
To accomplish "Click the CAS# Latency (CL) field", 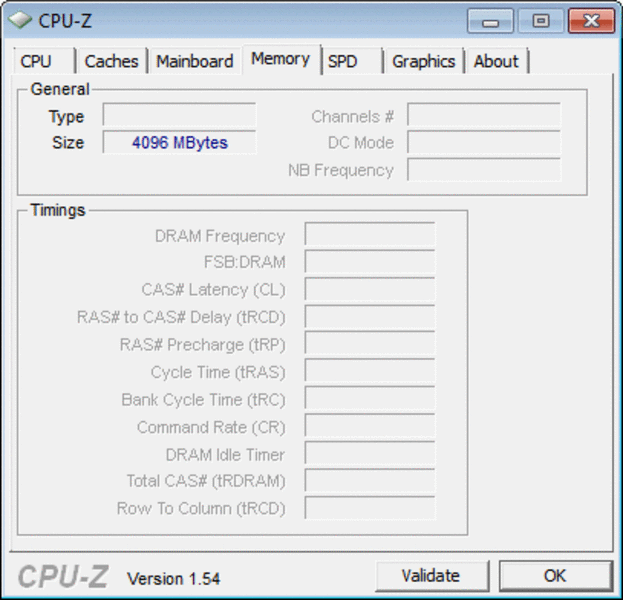I will (x=370, y=289).
